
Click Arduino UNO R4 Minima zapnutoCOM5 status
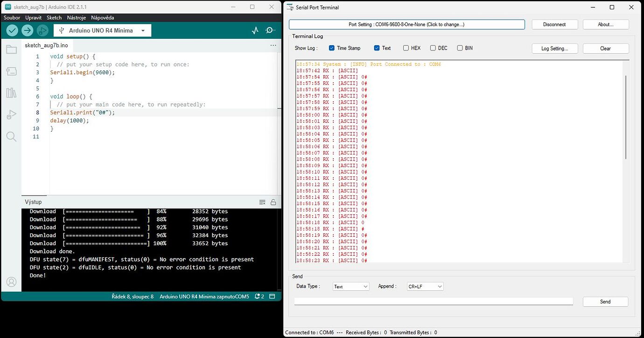coord(204,296)
